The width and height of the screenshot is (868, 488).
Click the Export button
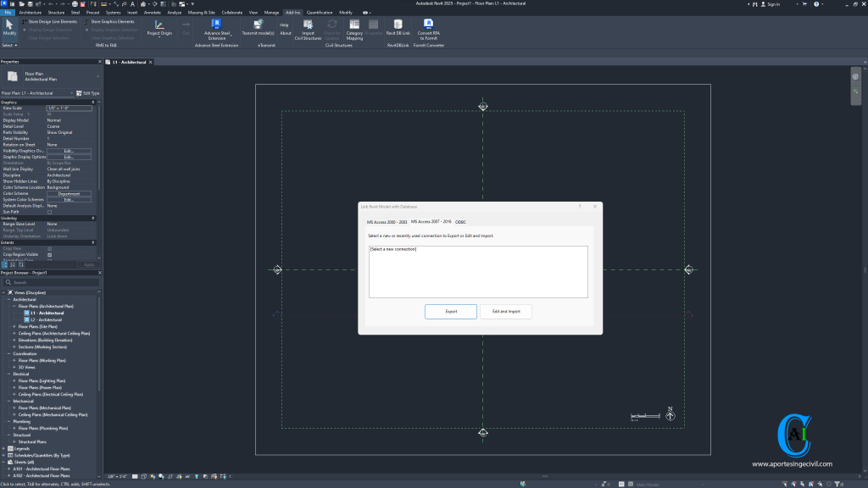(x=450, y=311)
